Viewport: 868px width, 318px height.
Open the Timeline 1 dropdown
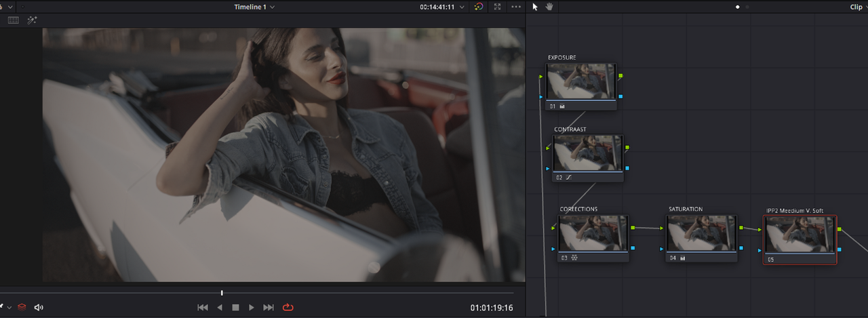[x=254, y=7]
